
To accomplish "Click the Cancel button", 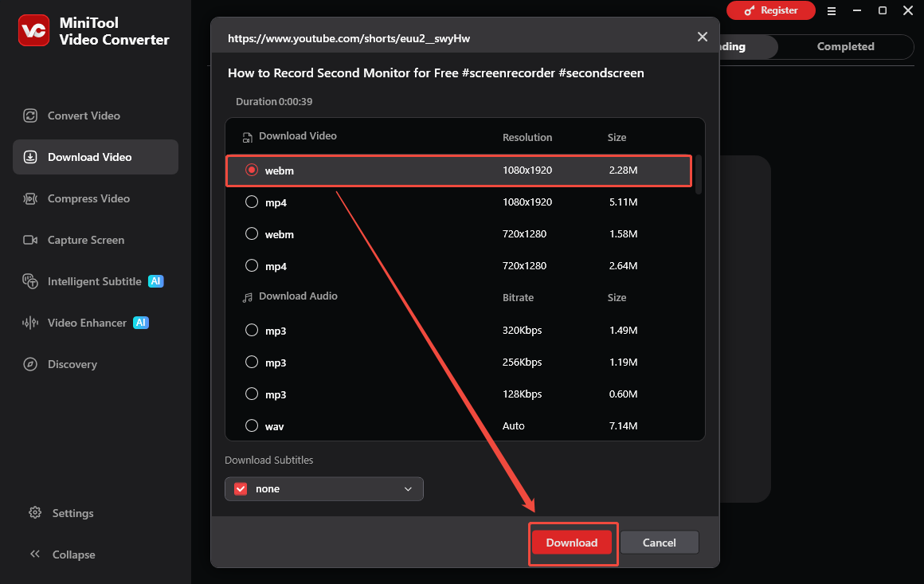I will point(660,543).
